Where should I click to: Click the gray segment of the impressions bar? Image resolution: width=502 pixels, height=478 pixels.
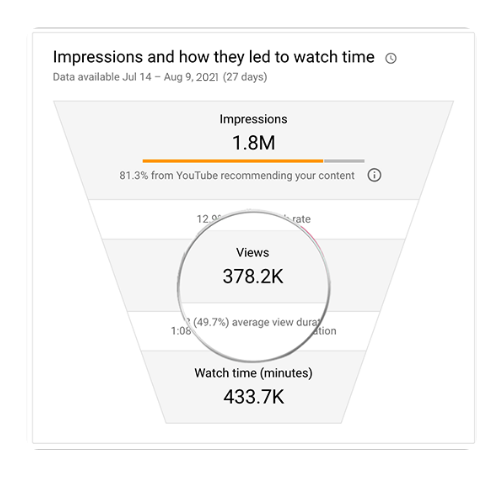(344, 161)
